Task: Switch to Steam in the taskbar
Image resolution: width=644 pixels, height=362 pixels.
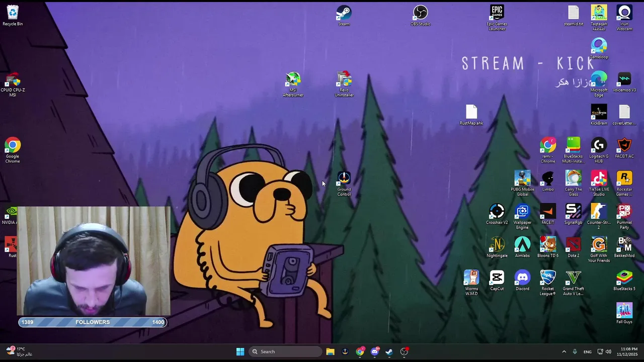Action: tap(389, 351)
